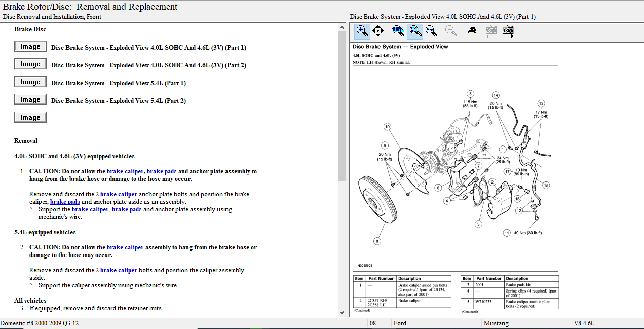Click the last unlabeled Image button
This screenshot has width=644, height=329.
click(x=30, y=118)
